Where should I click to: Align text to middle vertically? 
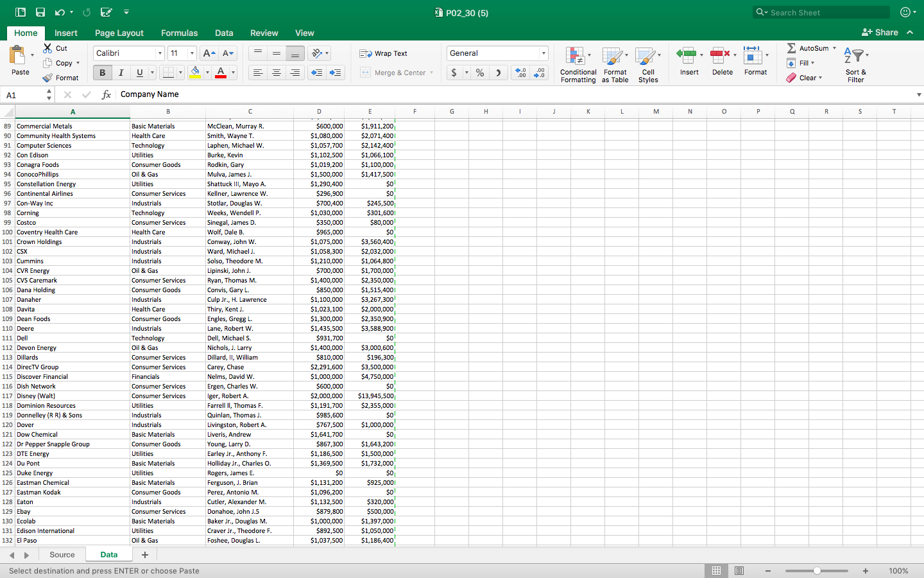[x=277, y=53]
